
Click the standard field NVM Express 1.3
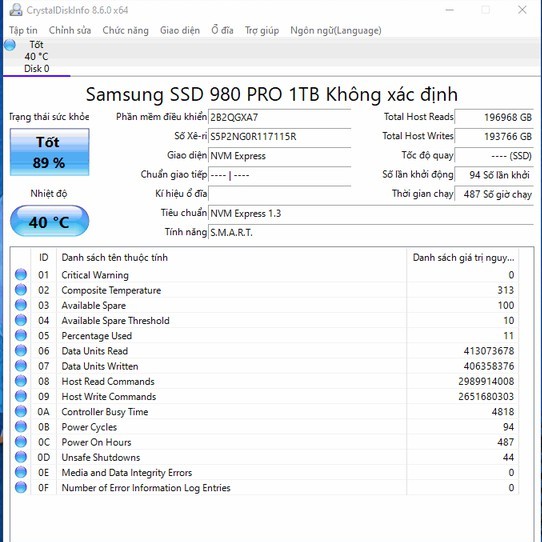coord(371,213)
